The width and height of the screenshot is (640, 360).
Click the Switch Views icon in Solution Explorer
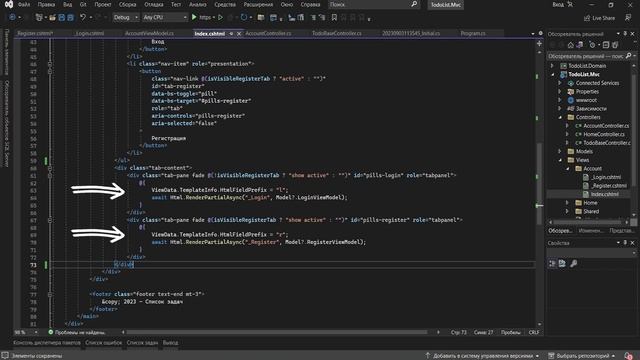[579, 45]
